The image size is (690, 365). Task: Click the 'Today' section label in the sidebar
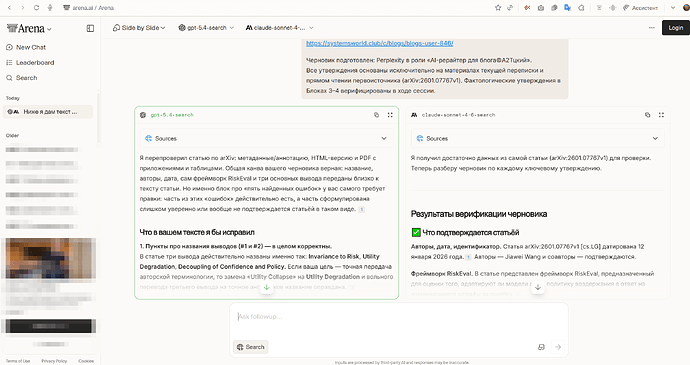13,98
